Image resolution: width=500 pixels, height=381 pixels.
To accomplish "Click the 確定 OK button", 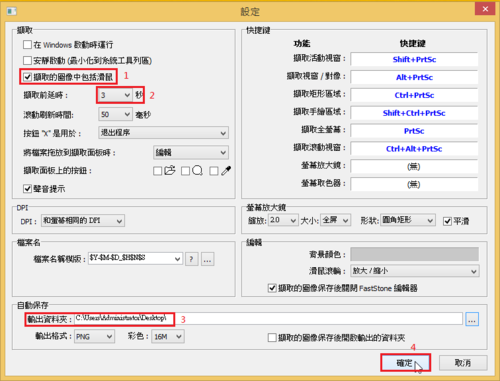I will (405, 363).
